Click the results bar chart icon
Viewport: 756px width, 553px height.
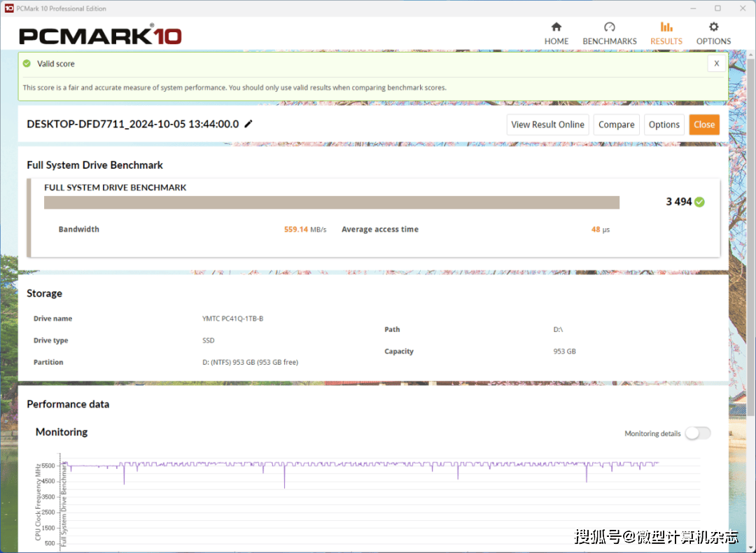666,27
